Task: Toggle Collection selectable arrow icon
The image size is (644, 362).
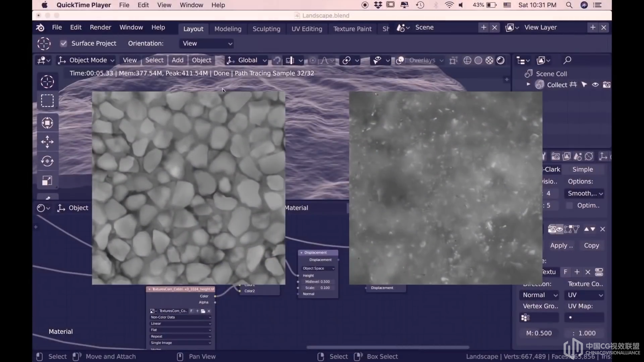Action: click(x=584, y=85)
